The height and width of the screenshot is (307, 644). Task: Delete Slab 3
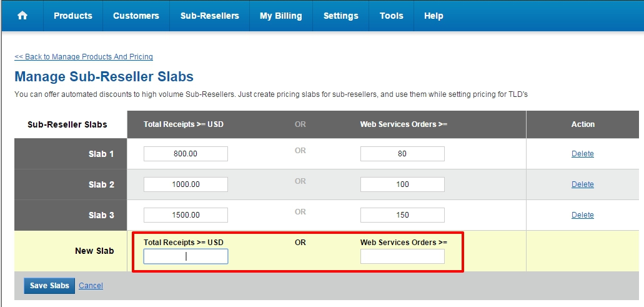click(x=582, y=215)
